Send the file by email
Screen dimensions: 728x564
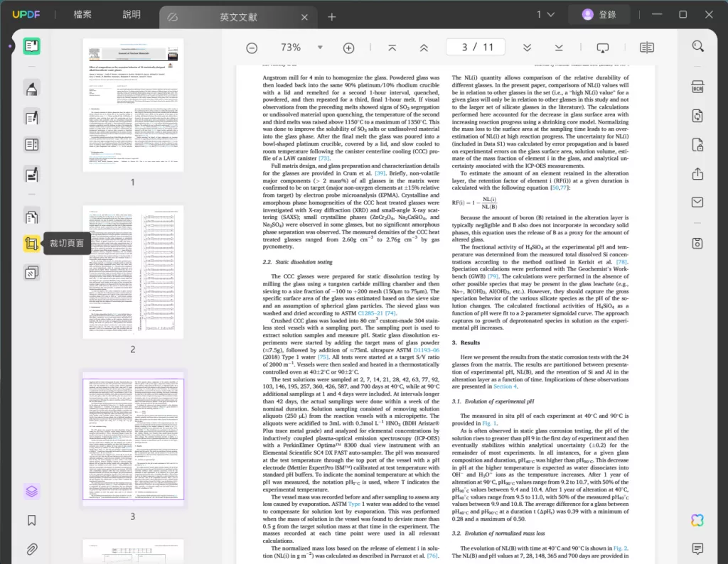coord(697,202)
